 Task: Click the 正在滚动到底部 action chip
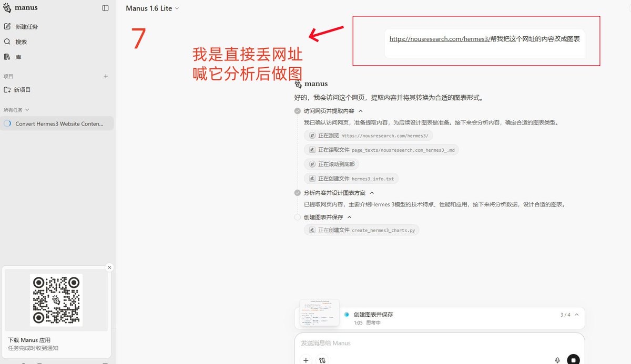point(331,164)
